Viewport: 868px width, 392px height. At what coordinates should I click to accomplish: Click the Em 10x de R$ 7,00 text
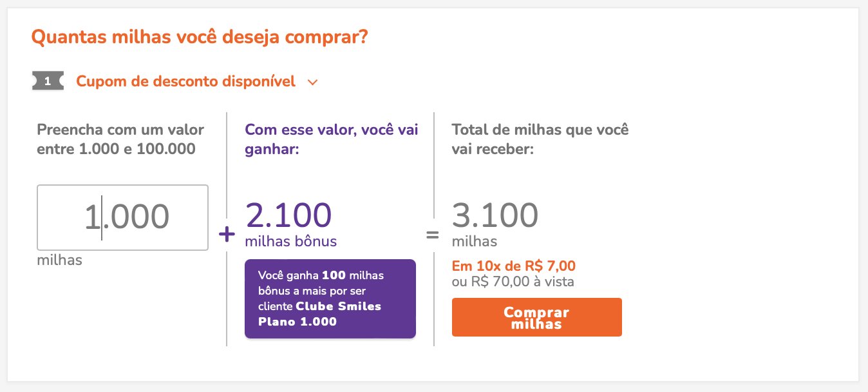[x=514, y=266]
